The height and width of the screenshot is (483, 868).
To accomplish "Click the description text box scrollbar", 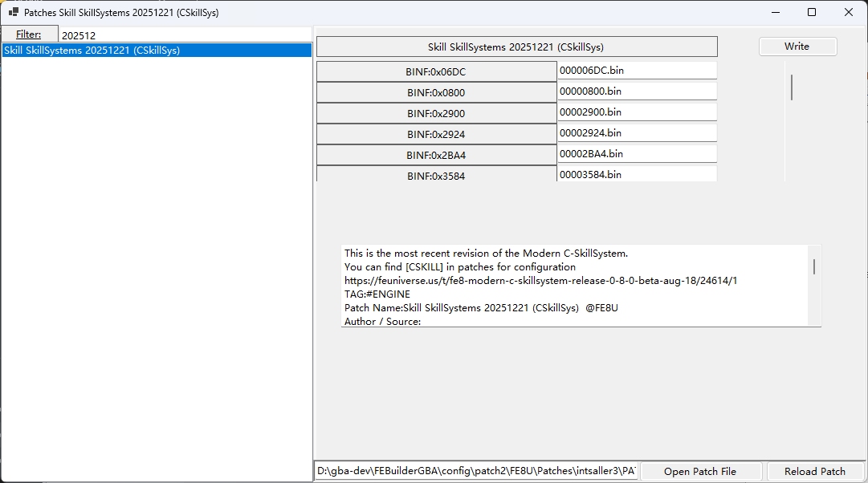I will pyautogui.click(x=814, y=266).
